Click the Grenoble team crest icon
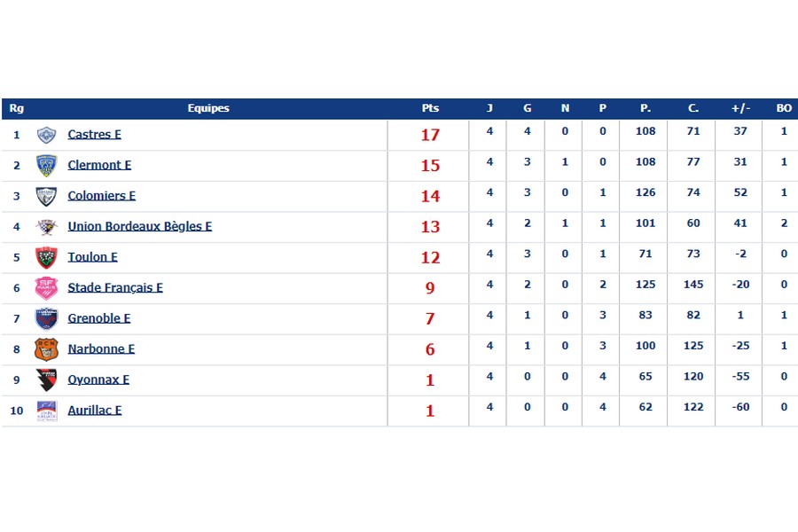The width and height of the screenshot is (798, 532). point(46,318)
